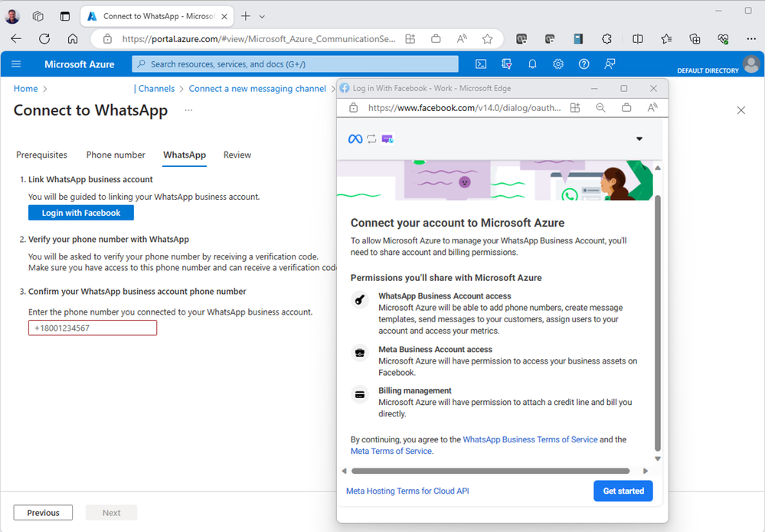The width and height of the screenshot is (765, 532).
Task: Click vertical scrollbar thumb in Facebook dialog
Action: 657,323
